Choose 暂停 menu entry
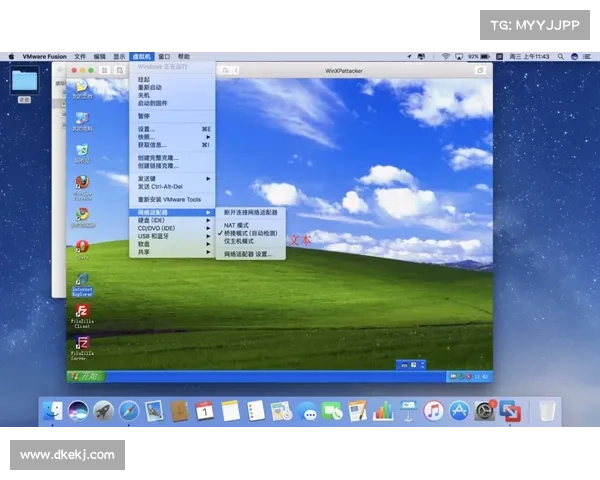Image resolution: width=600 pixels, height=480 pixels. point(172,116)
